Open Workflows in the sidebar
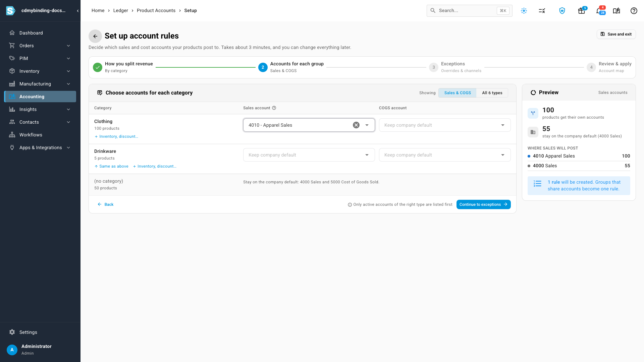 coord(40,135)
